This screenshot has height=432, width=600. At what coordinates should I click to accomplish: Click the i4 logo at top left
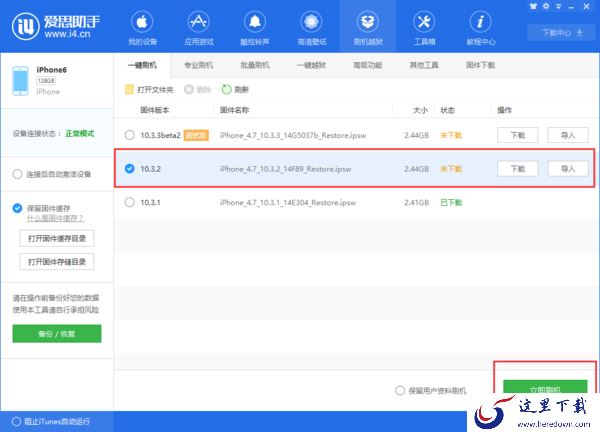tap(25, 26)
